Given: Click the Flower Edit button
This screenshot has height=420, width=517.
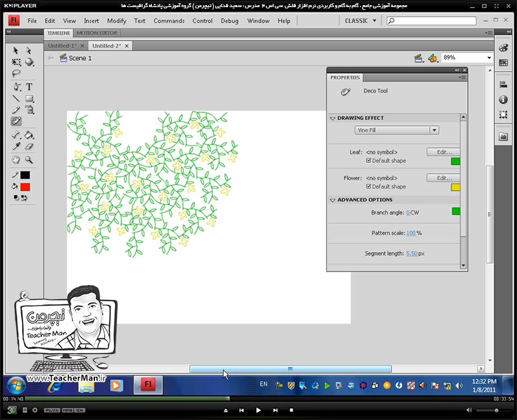Looking at the screenshot, I should point(443,178).
